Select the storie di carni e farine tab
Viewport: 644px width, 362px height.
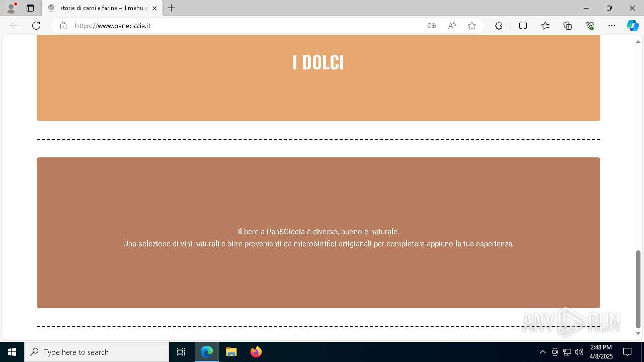tap(103, 8)
